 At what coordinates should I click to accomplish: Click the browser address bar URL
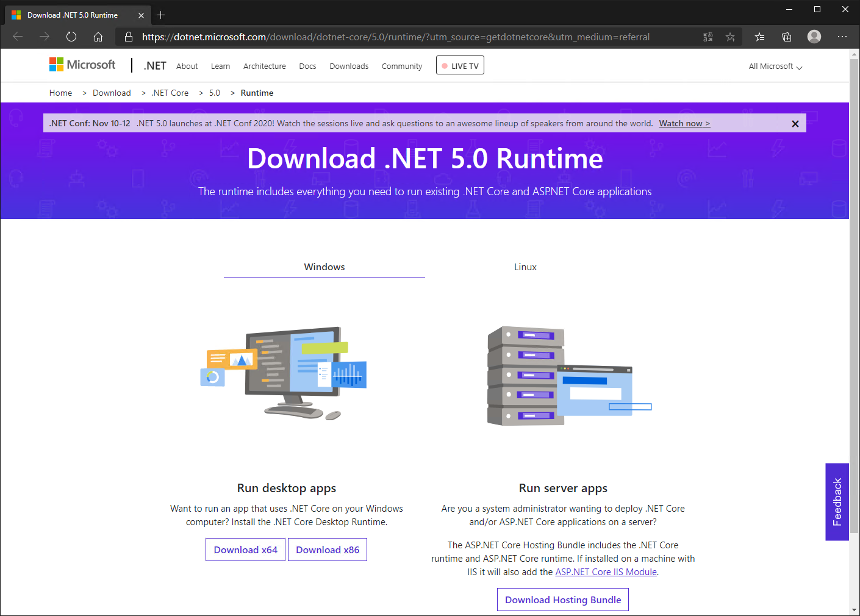point(396,37)
